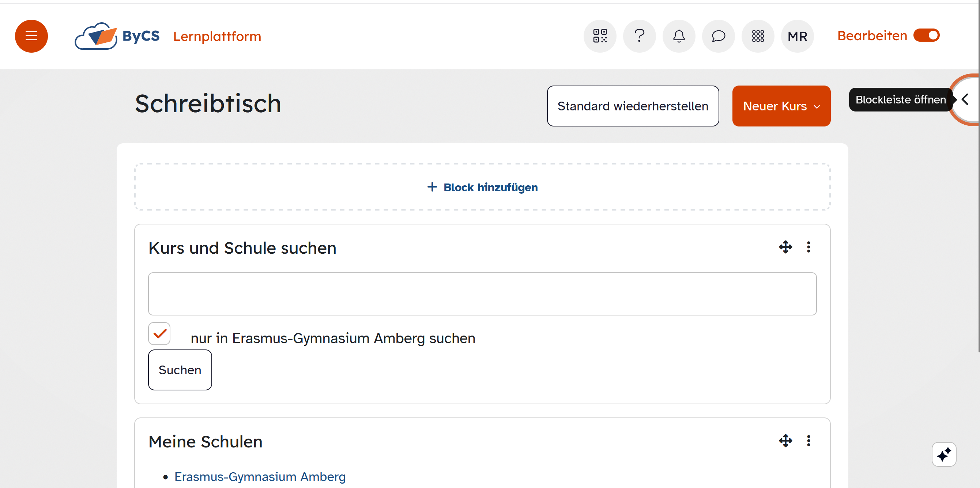This screenshot has height=488, width=980.
Task: Click the AI sparkle assistant icon
Action: coord(943,454)
